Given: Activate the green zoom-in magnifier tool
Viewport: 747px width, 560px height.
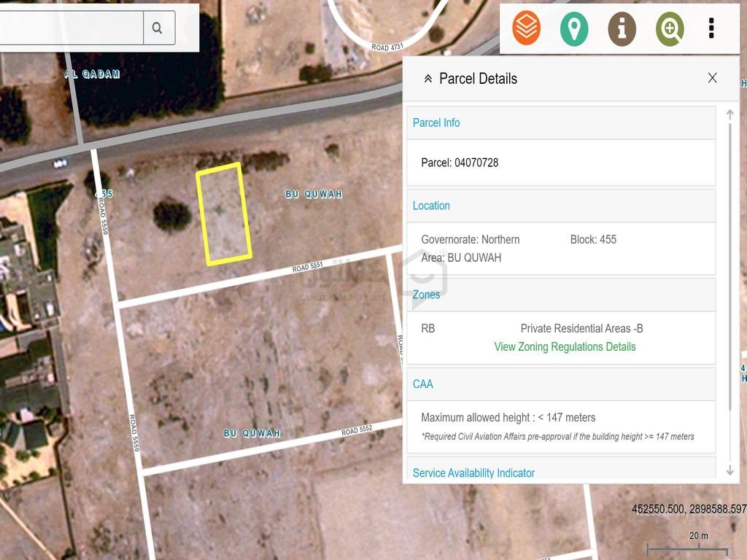Looking at the screenshot, I should (670, 29).
